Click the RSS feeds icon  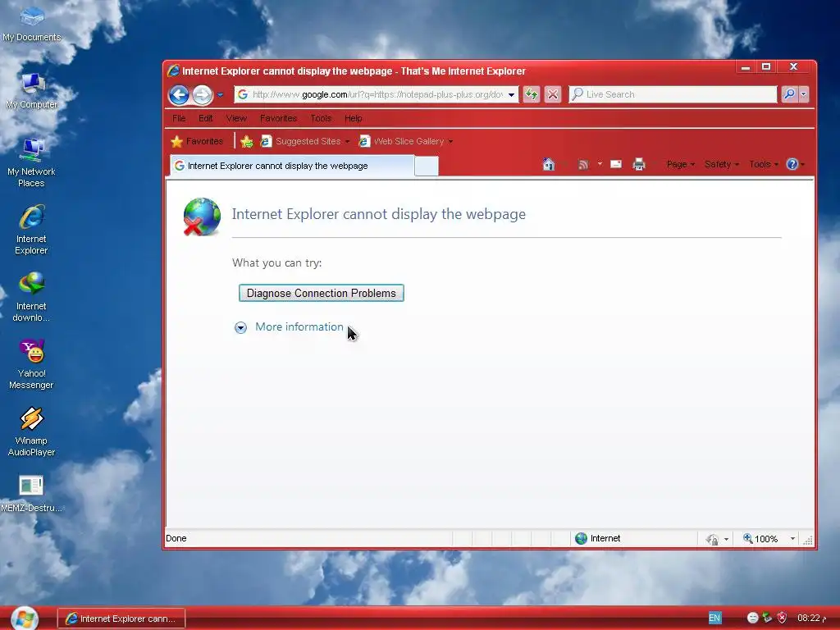pyautogui.click(x=583, y=164)
